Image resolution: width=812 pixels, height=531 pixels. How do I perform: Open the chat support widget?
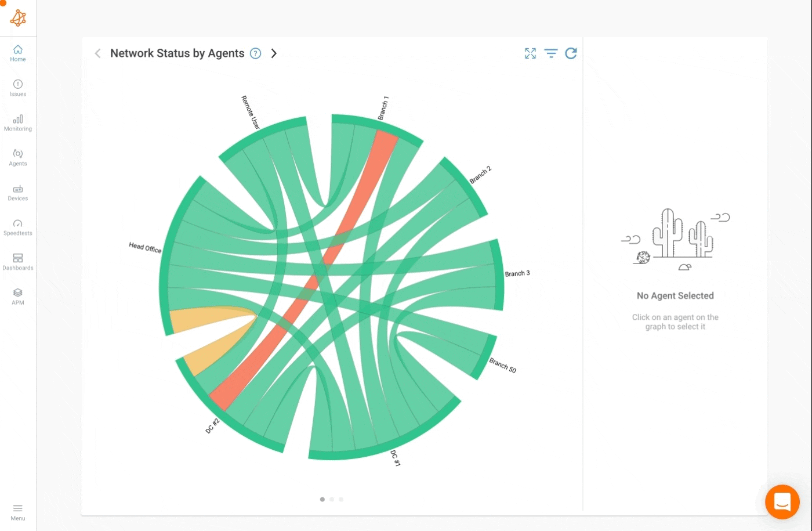[x=782, y=501]
